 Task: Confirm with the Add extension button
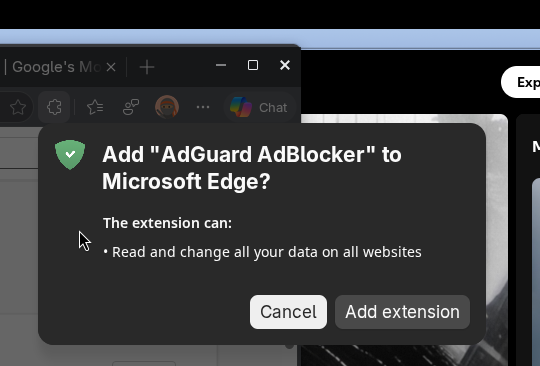[402, 312]
